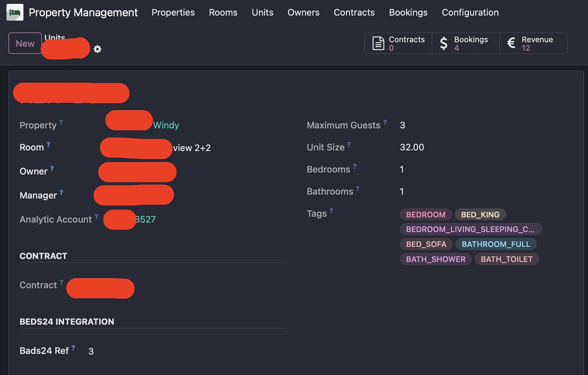Click the Property Management bed logo
Screen dimensions: 588x375
pos(15,12)
